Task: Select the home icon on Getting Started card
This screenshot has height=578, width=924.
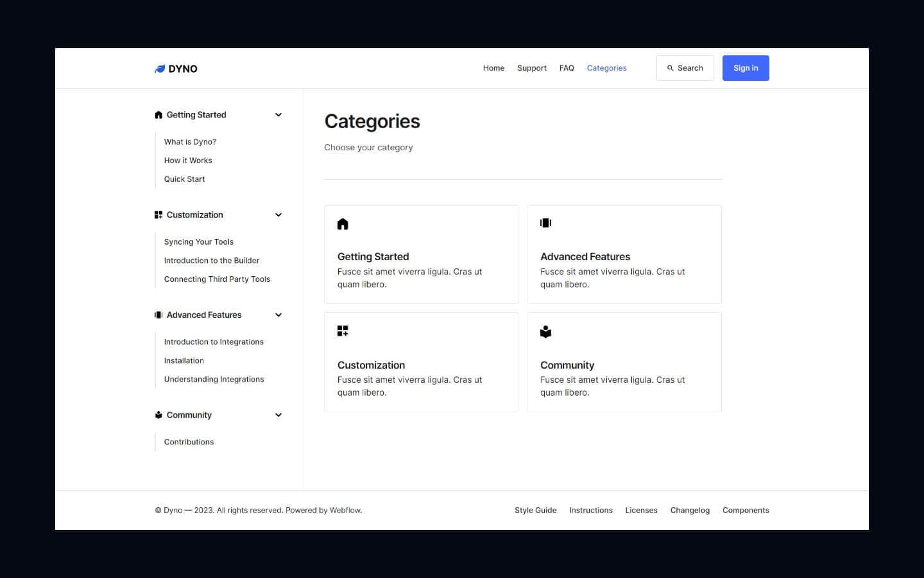Action: point(343,223)
